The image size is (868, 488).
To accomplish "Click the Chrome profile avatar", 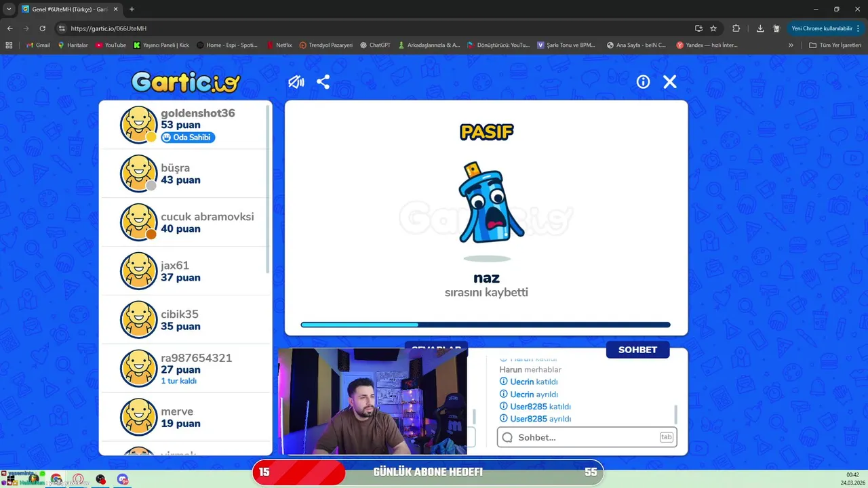I will [x=776, y=28].
